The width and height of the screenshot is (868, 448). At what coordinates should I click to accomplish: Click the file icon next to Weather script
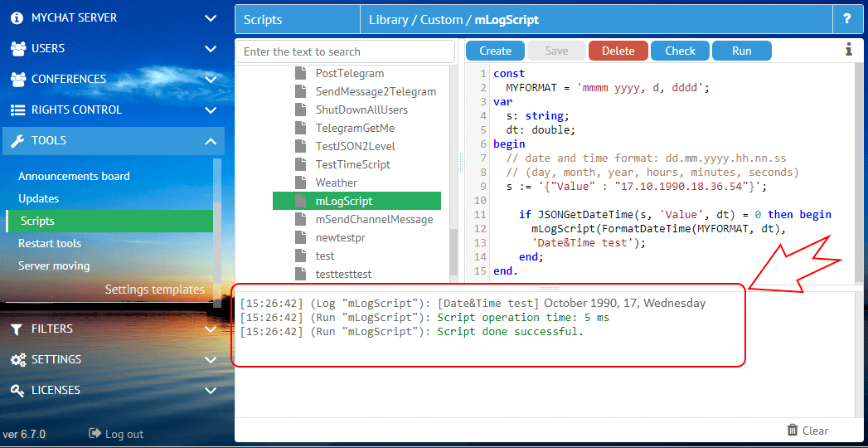point(301,183)
